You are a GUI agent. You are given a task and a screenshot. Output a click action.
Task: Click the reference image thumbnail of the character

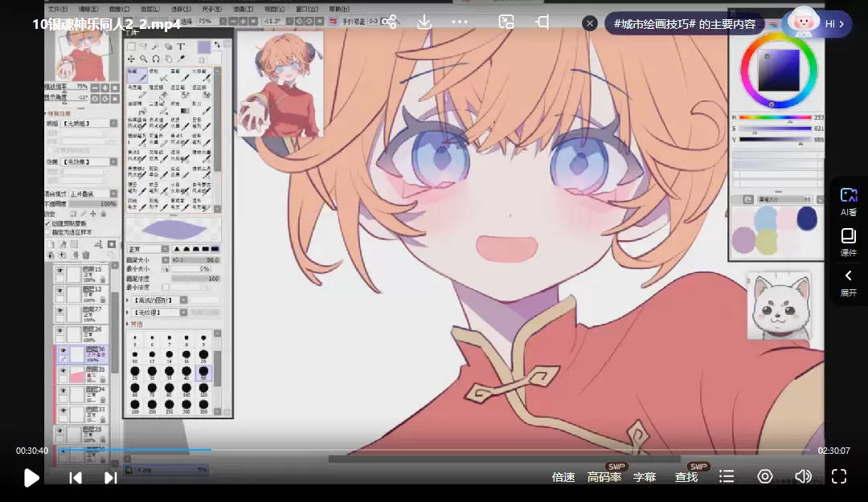[280, 84]
